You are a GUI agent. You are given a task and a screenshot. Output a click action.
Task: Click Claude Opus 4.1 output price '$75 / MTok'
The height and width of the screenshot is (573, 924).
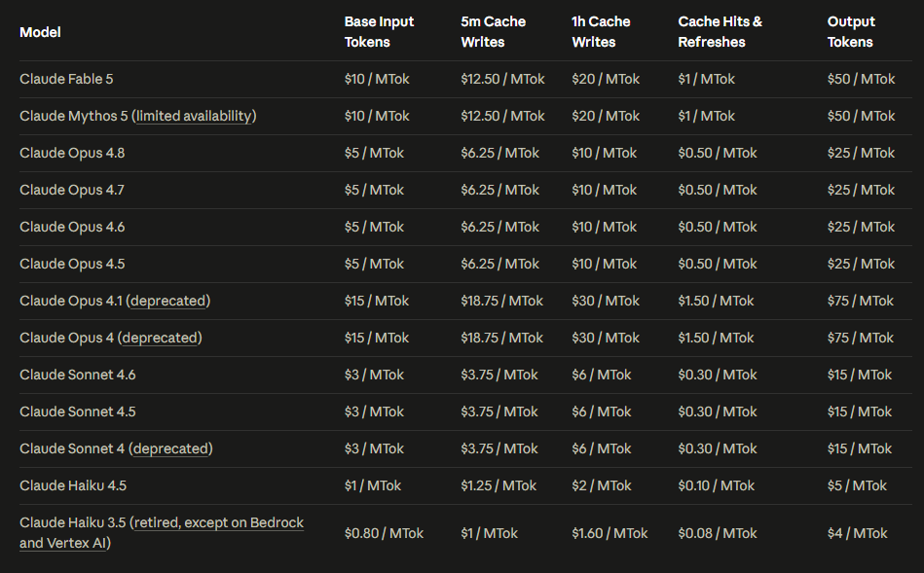[x=861, y=301]
